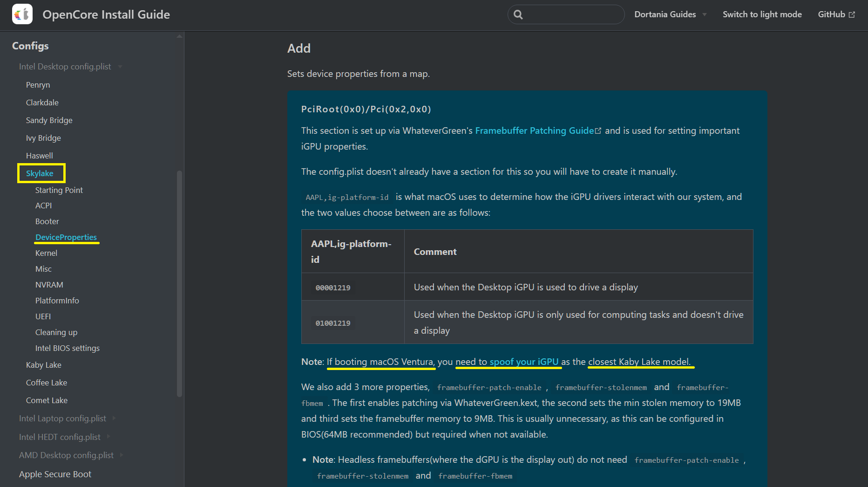Open the Kaby Lake config page
Screen dimensions: 868x487
point(44,365)
